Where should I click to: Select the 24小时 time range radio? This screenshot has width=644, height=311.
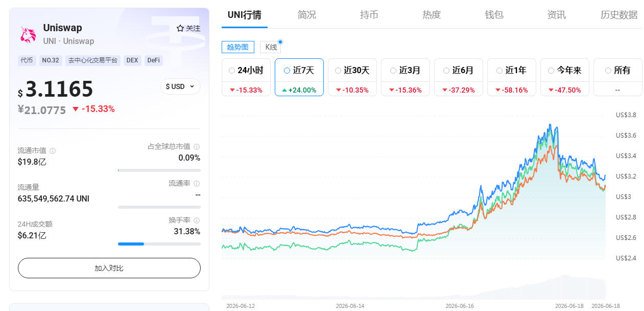(232, 71)
